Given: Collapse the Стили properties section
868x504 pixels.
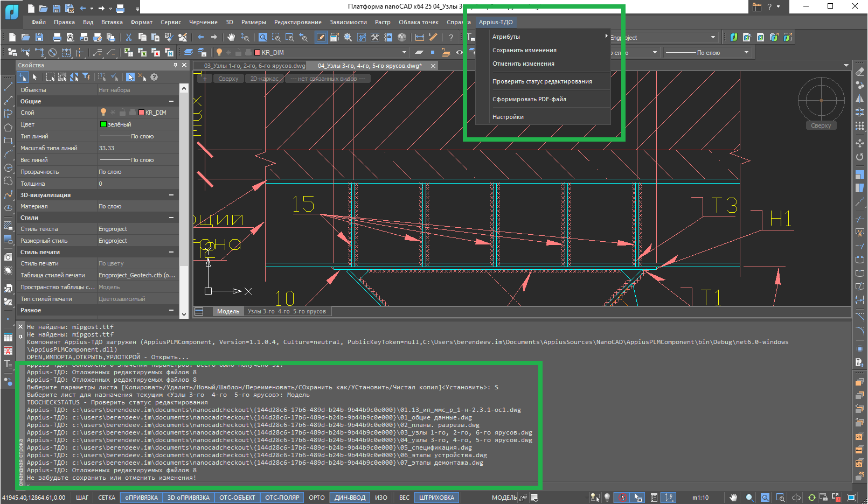Looking at the screenshot, I should click(x=171, y=218).
